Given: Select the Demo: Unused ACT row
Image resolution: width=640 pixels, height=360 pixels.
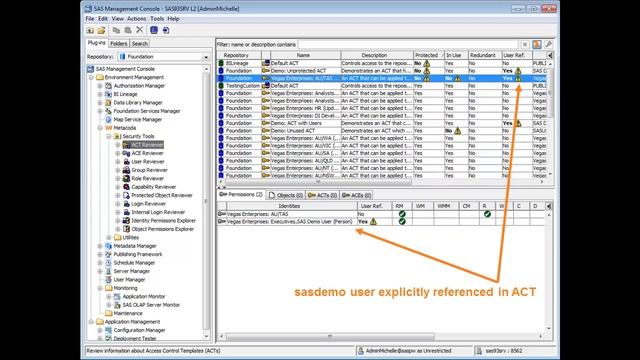Looking at the screenshot, I should click(382, 131).
